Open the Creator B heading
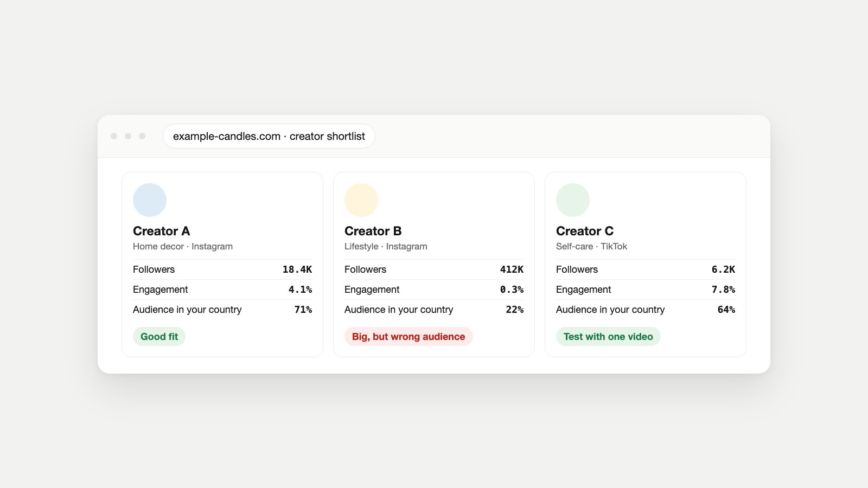Image resolution: width=868 pixels, height=488 pixels. point(373,231)
